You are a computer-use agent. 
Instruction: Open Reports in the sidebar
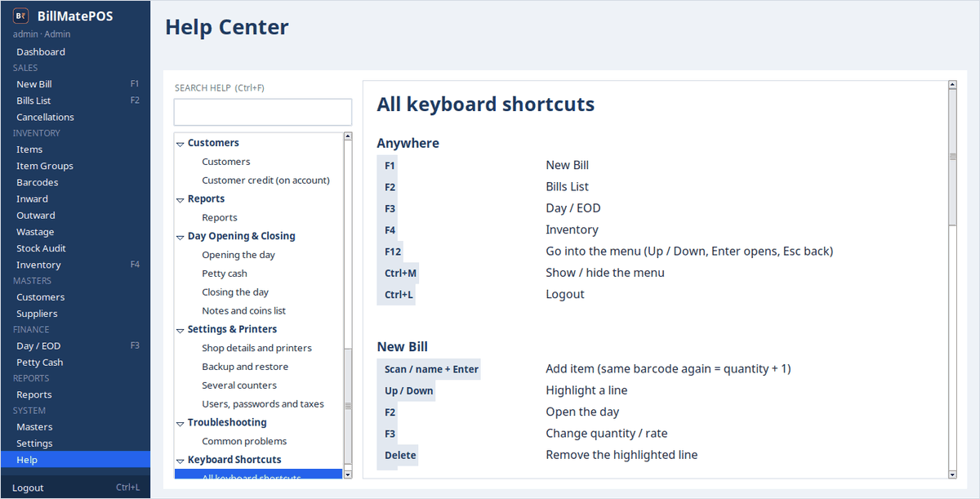(75, 394)
